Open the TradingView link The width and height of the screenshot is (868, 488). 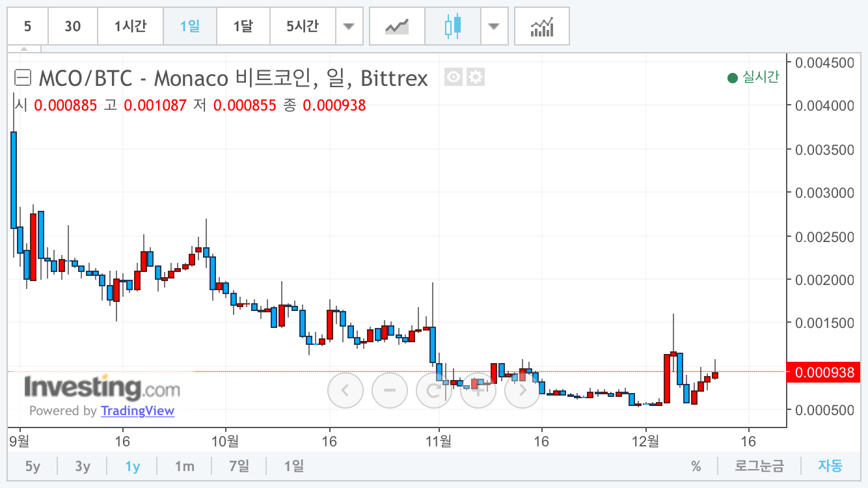(x=138, y=411)
